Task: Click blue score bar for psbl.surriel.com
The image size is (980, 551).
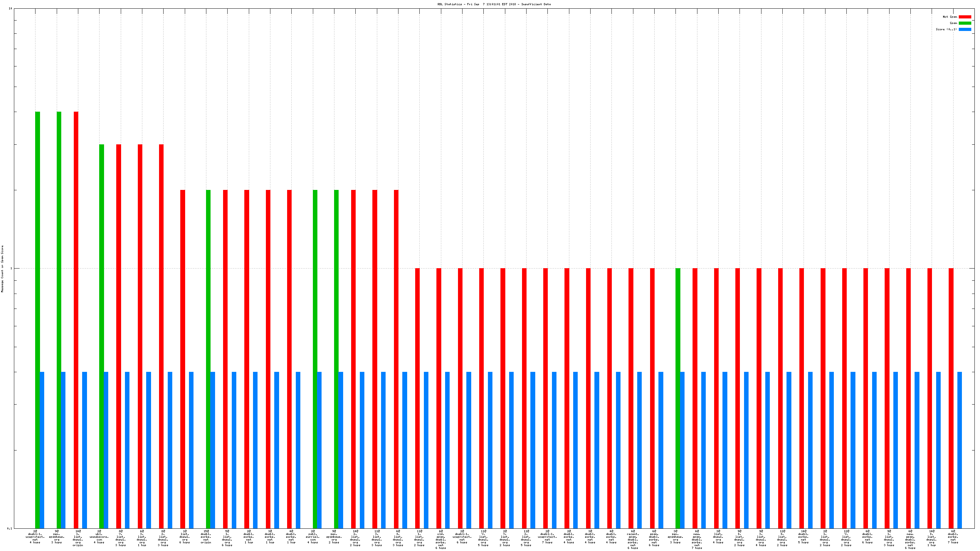Action: (x=319, y=449)
